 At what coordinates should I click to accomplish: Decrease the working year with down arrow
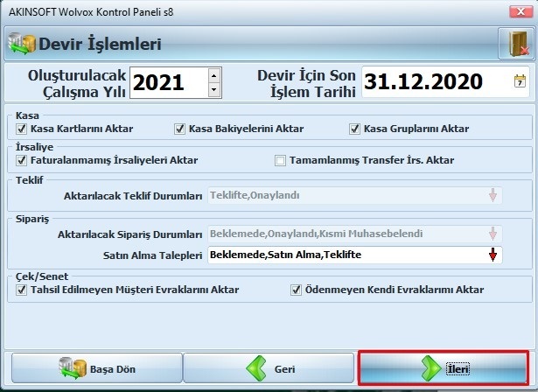coord(214,90)
